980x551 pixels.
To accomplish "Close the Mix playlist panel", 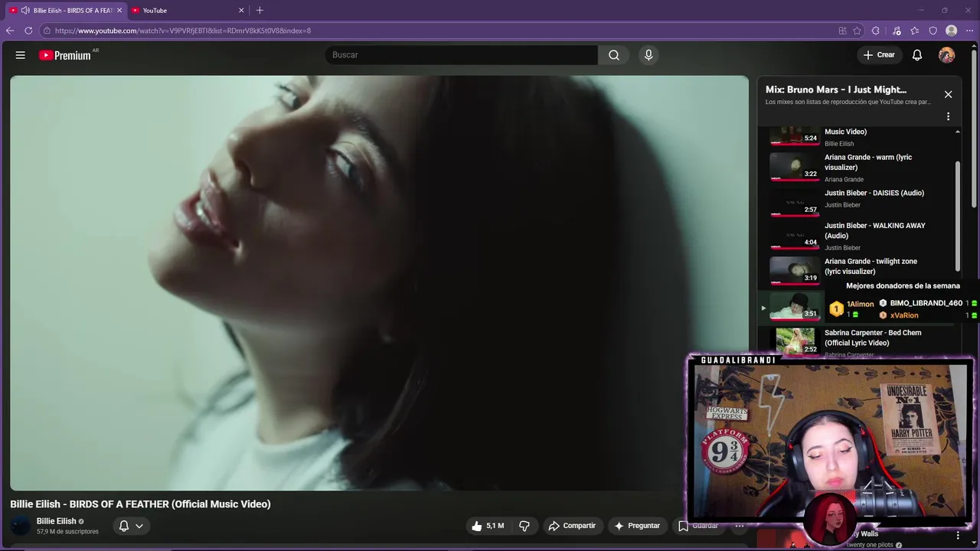I will coord(948,94).
